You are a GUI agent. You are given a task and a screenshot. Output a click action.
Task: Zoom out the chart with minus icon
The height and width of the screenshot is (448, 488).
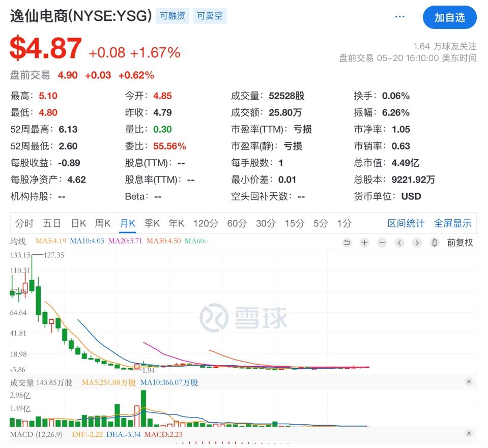click(x=382, y=243)
